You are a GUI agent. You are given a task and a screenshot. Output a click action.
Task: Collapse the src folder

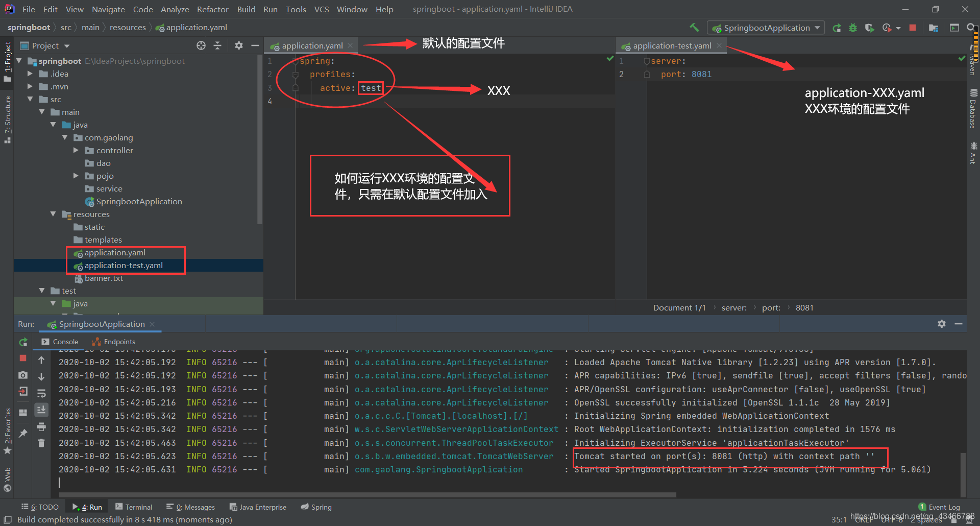[30, 99]
